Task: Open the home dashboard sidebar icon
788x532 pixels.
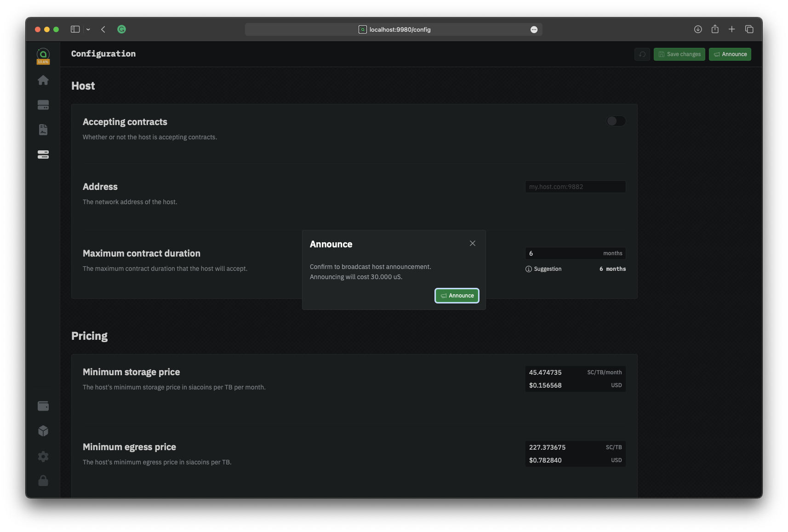Action: [43, 80]
